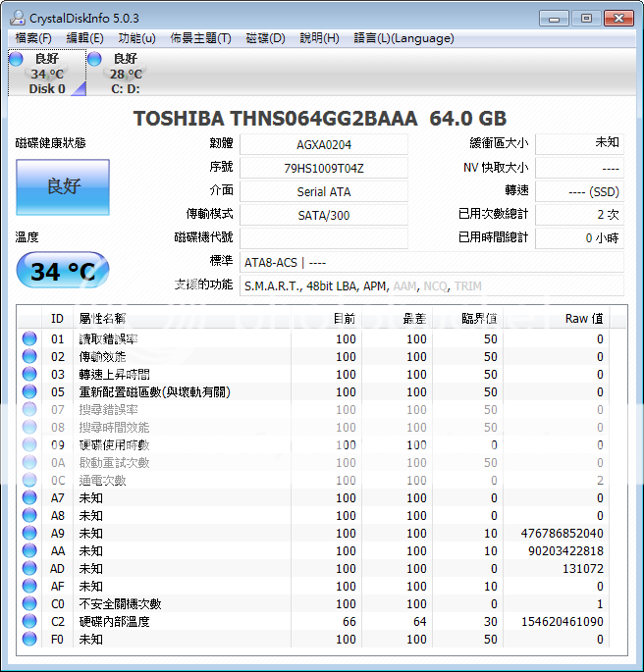The height and width of the screenshot is (672, 644).
Task: Click the CrystalDiskInfo title bar icon
Action: point(18,18)
